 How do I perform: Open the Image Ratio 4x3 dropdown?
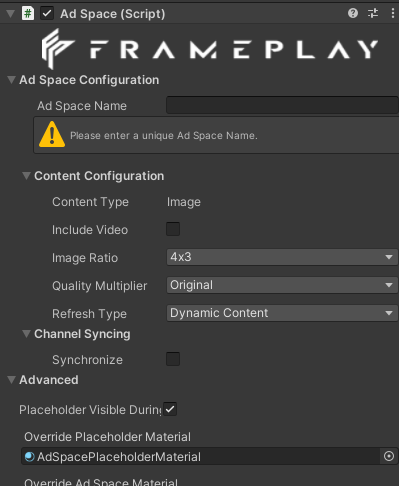[x=282, y=257]
